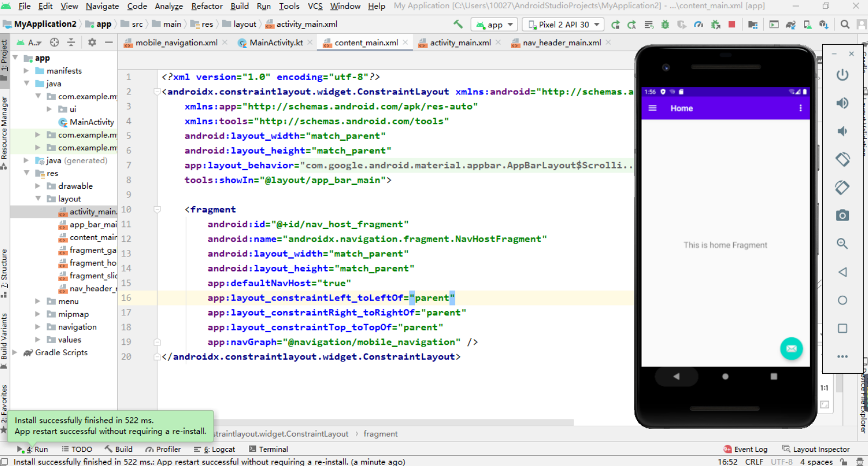Screen dimensions: 868x466
Task: Hide the Project panel with minus icon
Action: (109, 43)
